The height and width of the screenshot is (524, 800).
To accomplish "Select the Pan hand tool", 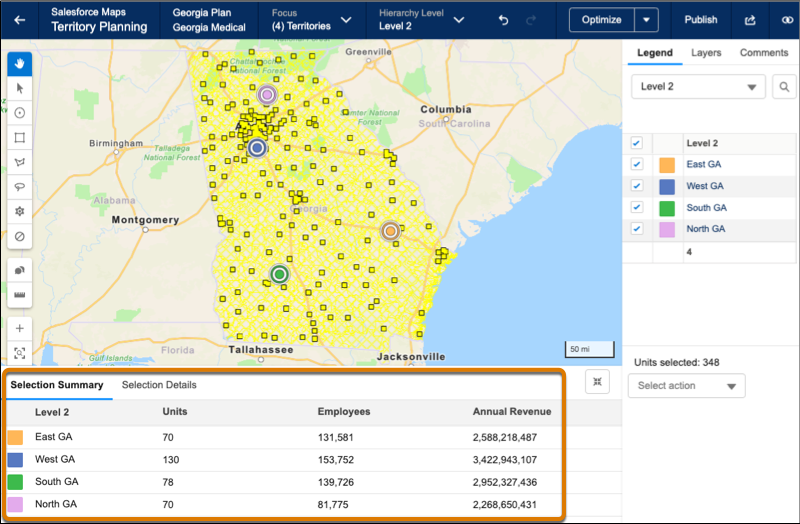I will point(19,64).
